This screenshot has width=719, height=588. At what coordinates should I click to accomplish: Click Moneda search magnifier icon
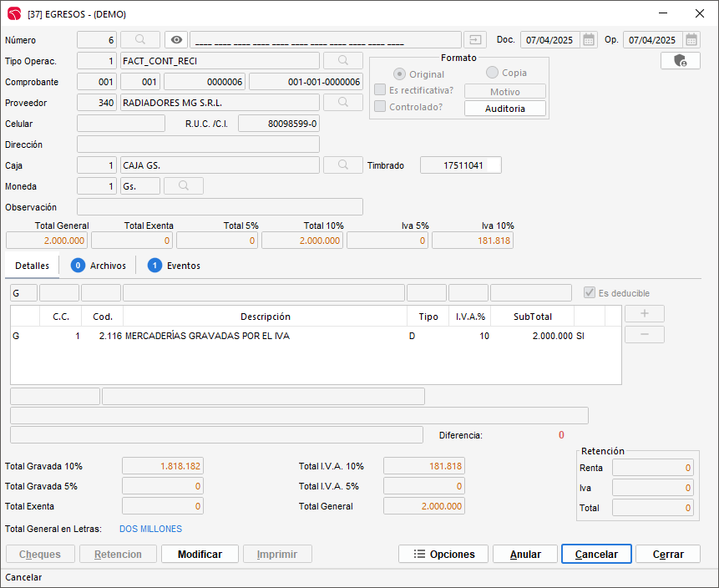tap(184, 186)
